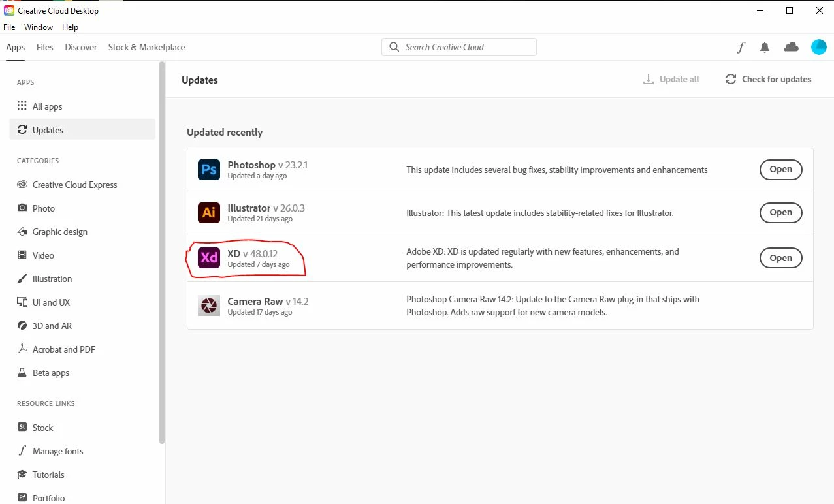Open Creative Cloud Express category
This screenshot has width=834, height=504.
pyautogui.click(x=82, y=185)
